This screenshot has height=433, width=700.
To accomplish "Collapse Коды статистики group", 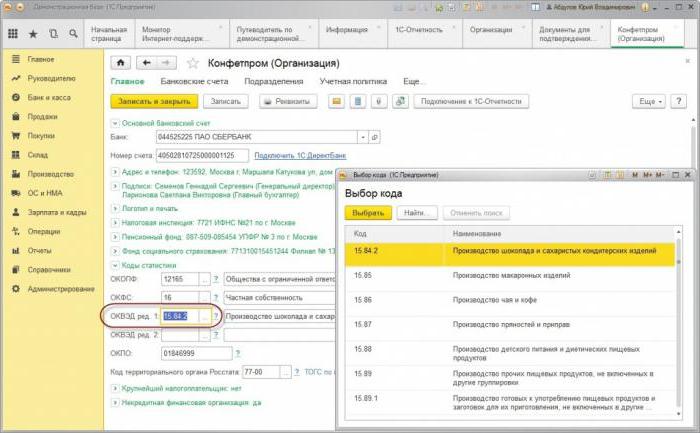I will coord(115,266).
